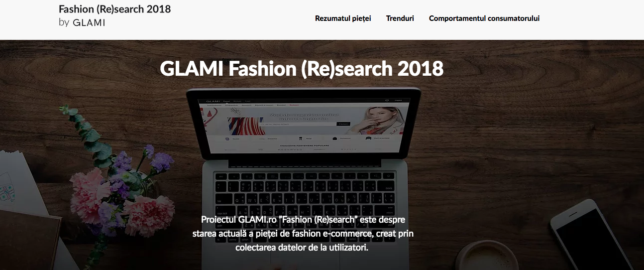Go to the Trenduri section
Viewport: 644px width, 270px height.
coord(400,18)
